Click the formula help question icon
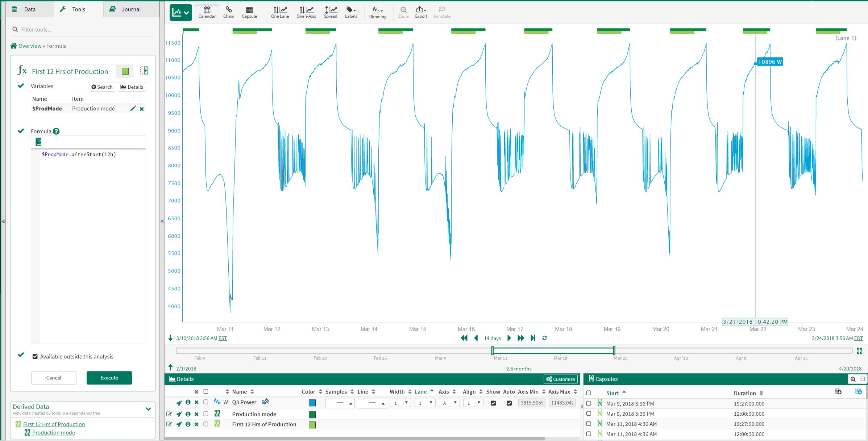This screenshot has height=441, width=868. (56, 131)
